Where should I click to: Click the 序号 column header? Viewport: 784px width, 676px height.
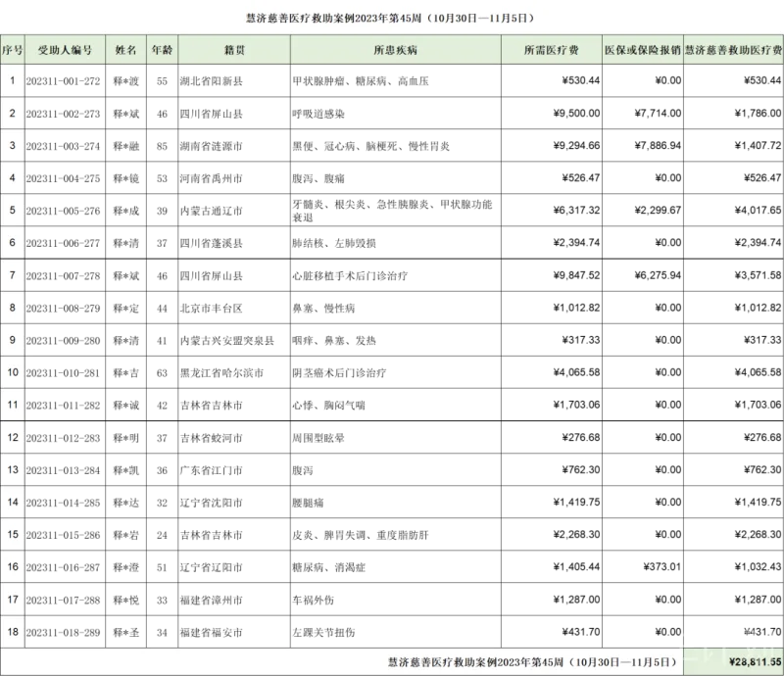click(12, 49)
